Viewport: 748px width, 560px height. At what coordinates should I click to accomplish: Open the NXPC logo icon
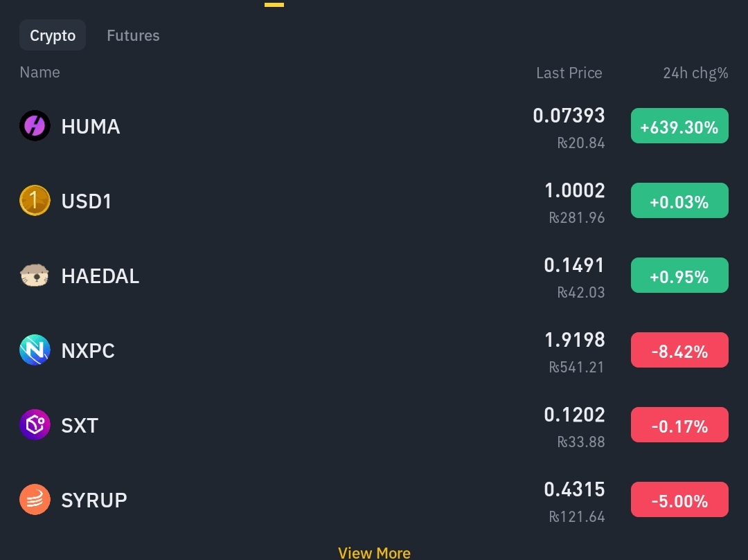point(35,350)
